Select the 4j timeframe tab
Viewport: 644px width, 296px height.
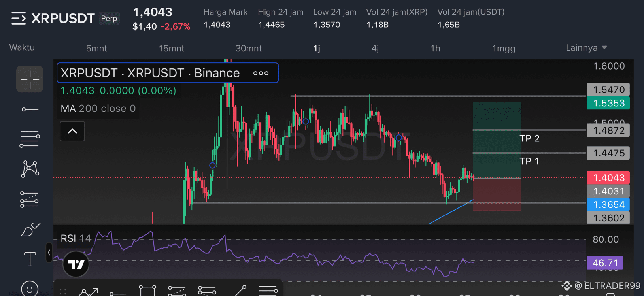click(x=375, y=48)
